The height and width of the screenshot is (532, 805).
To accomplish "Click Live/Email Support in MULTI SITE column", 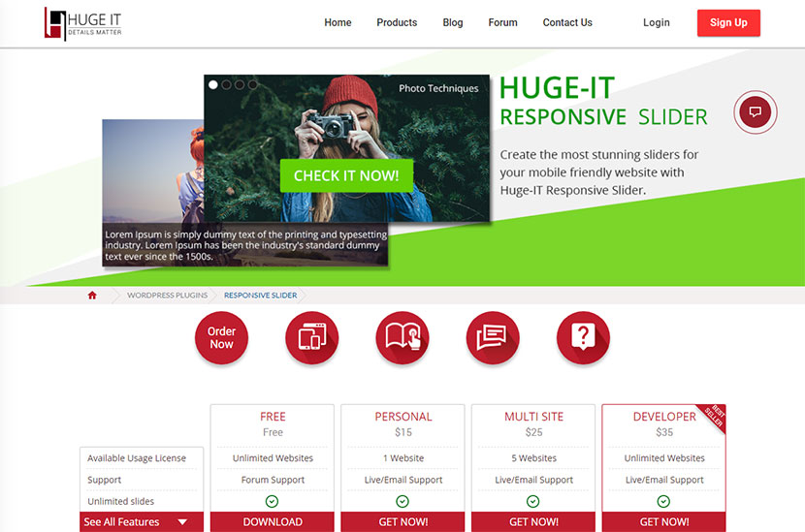I will (x=534, y=480).
